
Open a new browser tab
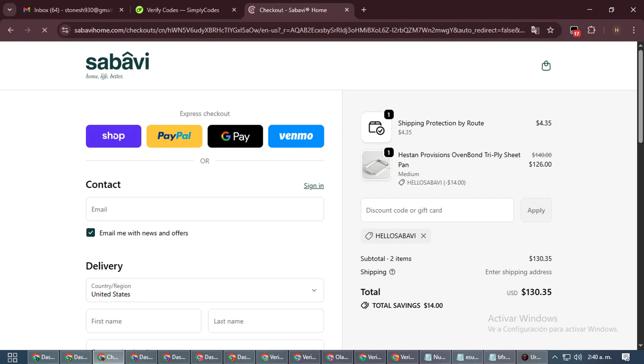(364, 10)
